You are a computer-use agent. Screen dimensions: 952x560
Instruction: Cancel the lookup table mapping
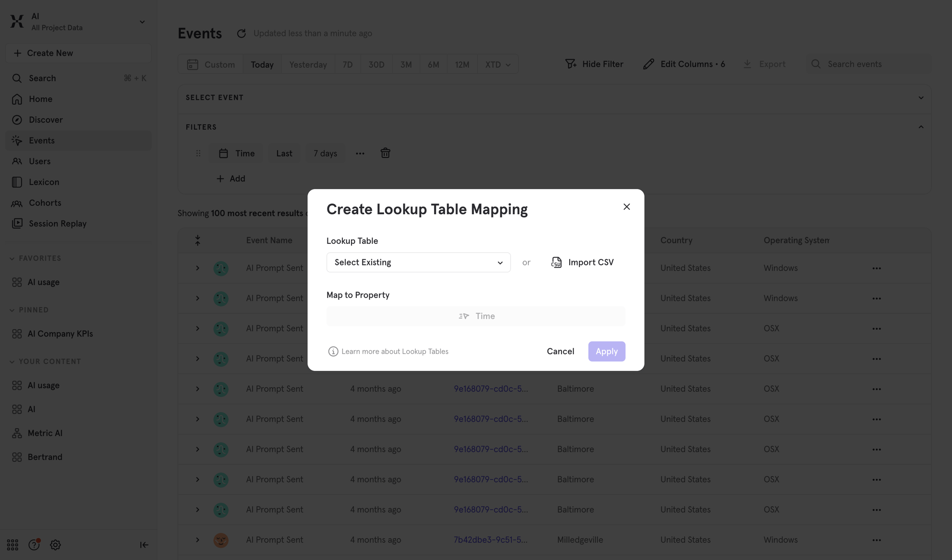560,351
